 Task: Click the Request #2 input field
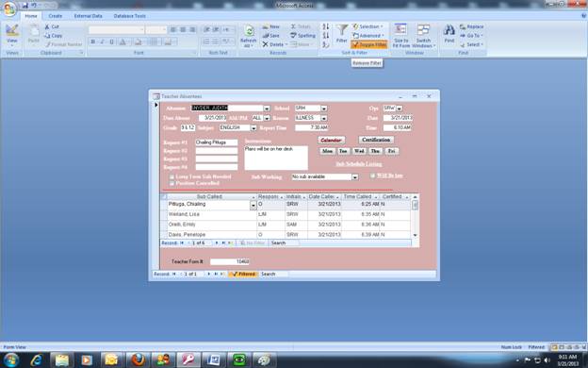[x=217, y=151]
